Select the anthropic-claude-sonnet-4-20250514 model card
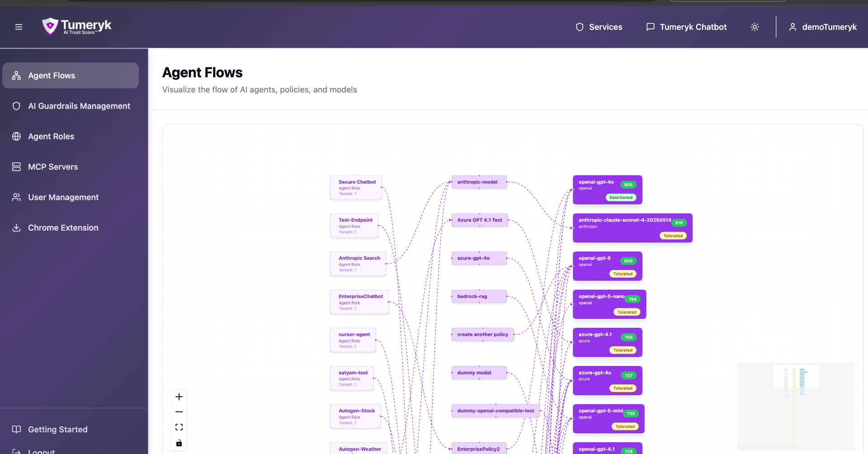Screen dimensions: 868x454 point(632,228)
